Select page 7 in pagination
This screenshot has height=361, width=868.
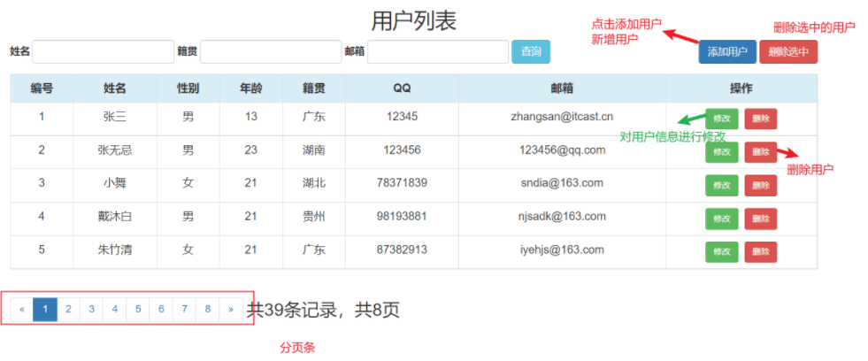(185, 310)
